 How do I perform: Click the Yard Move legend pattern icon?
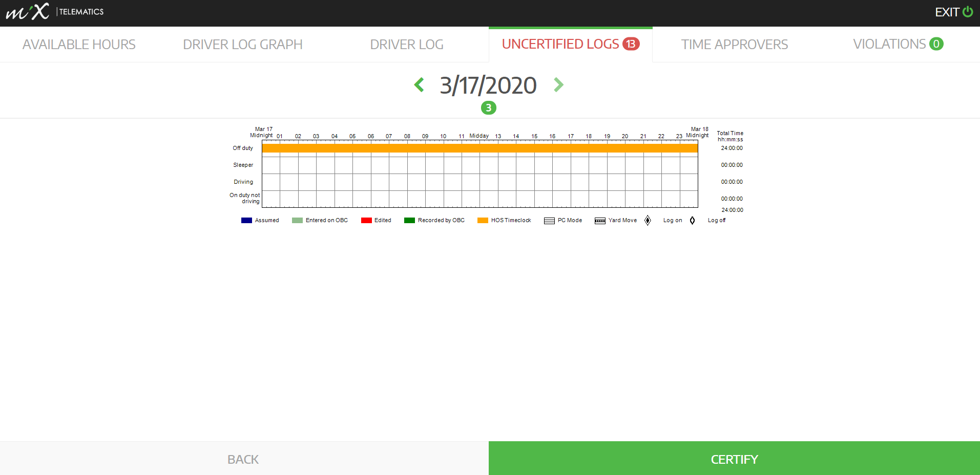tap(600, 221)
